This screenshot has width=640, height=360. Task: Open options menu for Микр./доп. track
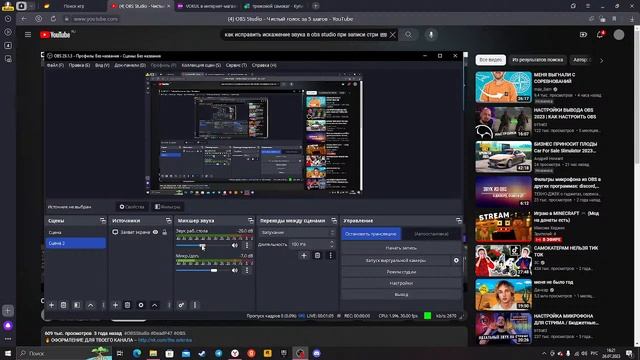[247, 270]
